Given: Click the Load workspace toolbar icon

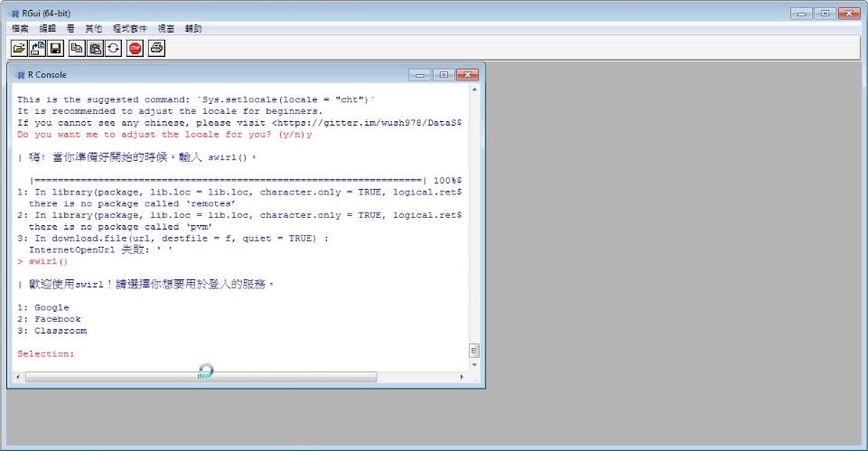Looking at the screenshot, I should tap(37, 49).
